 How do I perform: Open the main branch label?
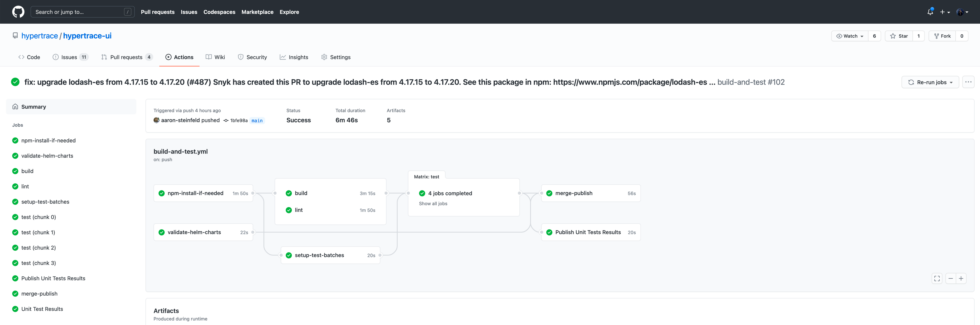click(257, 121)
